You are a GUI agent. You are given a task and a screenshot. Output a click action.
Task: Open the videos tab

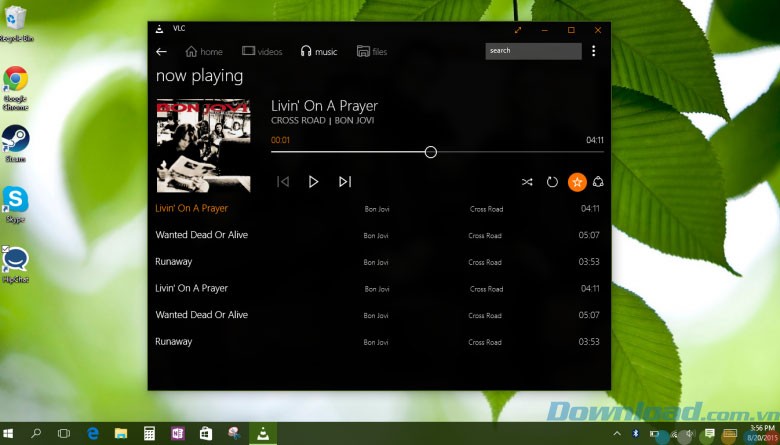tap(262, 52)
